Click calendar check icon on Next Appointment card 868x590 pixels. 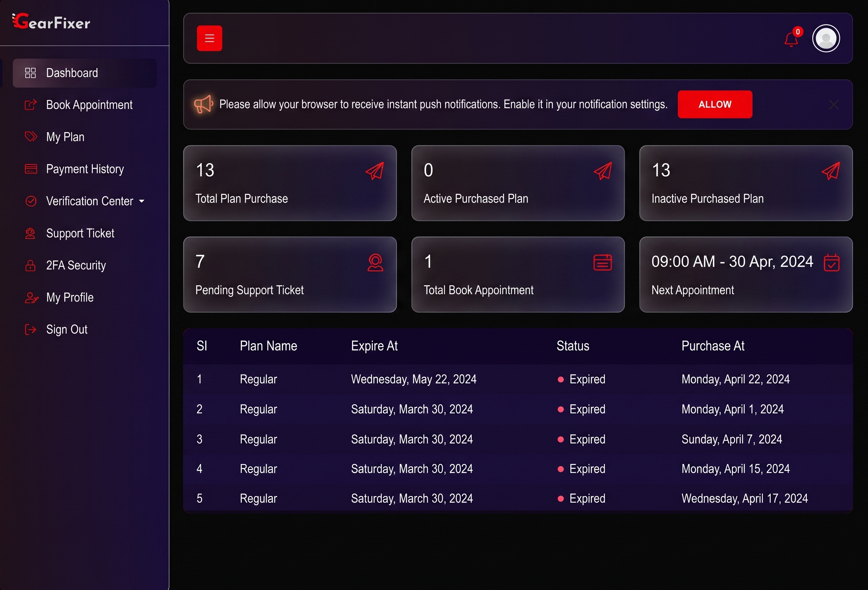(x=832, y=262)
